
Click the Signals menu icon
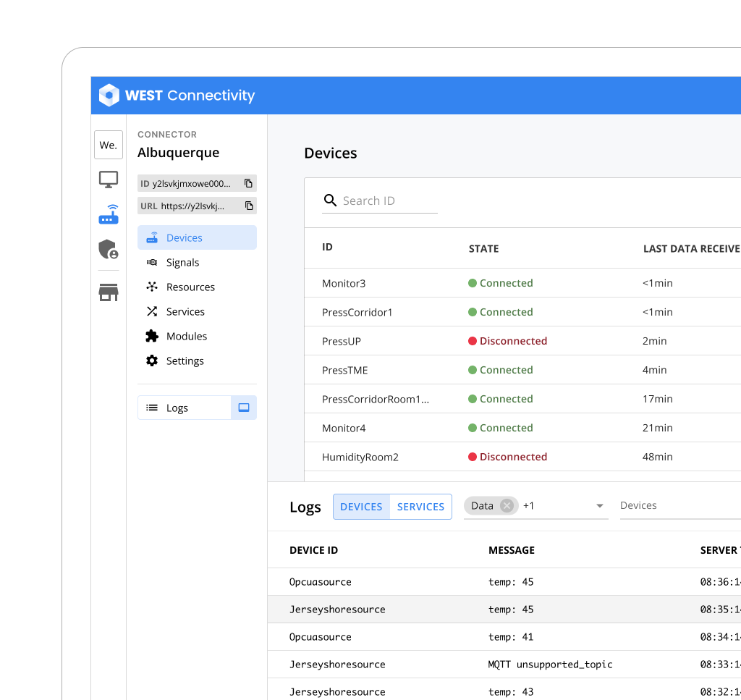152,262
